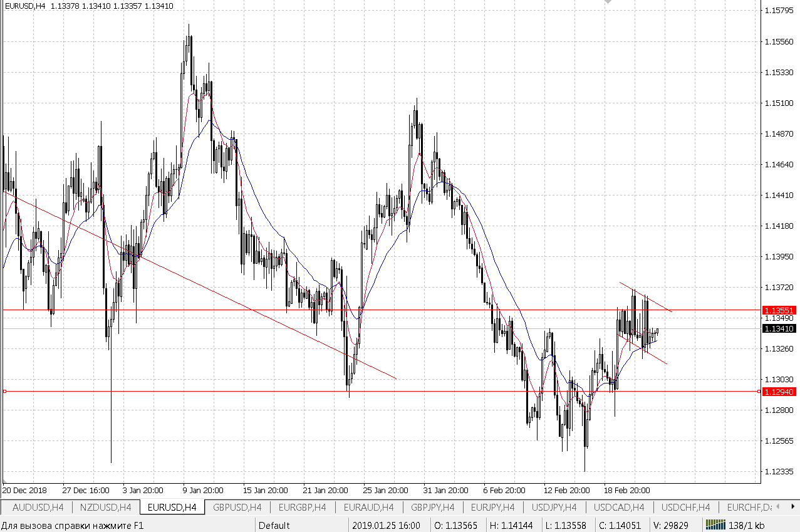Click the H: 1.14144 high price field
Screen dimensions: 800x532
pos(511,525)
